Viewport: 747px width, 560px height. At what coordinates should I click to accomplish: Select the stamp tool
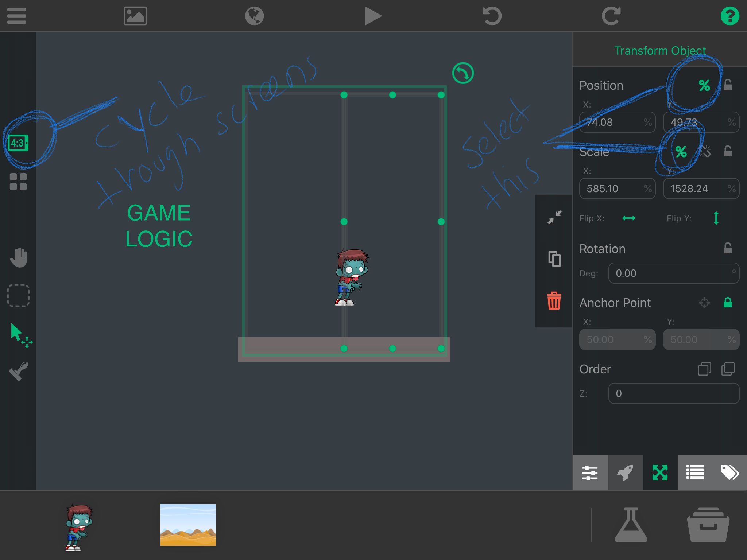pos(18,371)
